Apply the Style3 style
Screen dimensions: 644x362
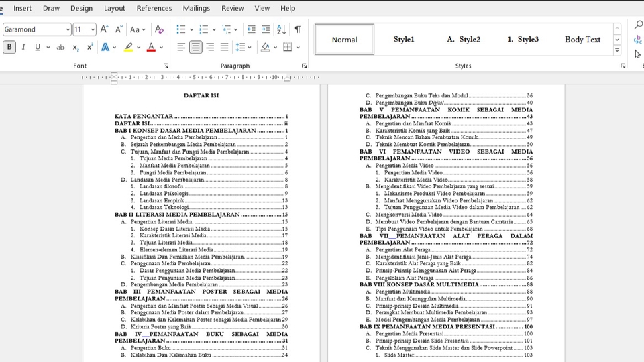pyautogui.click(x=523, y=40)
